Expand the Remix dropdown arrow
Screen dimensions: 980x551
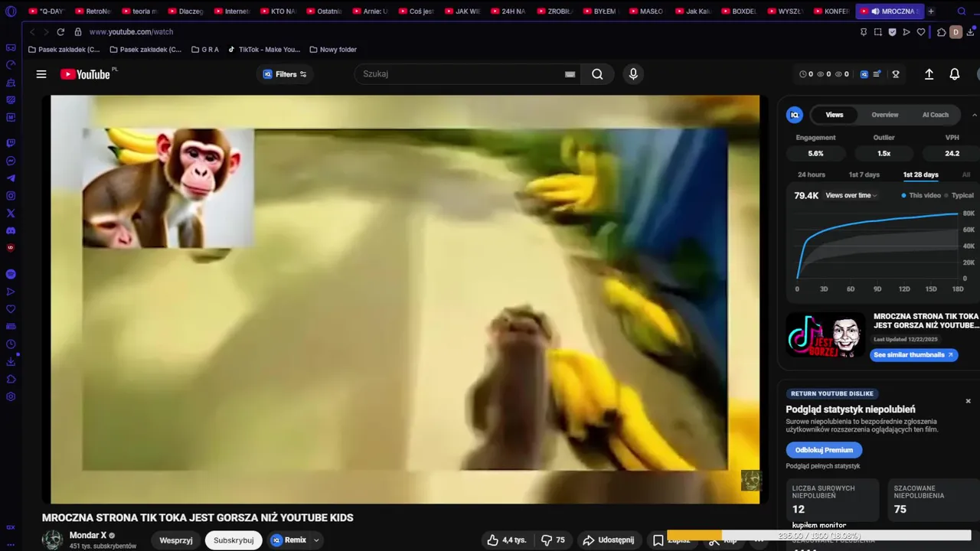pos(316,540)
